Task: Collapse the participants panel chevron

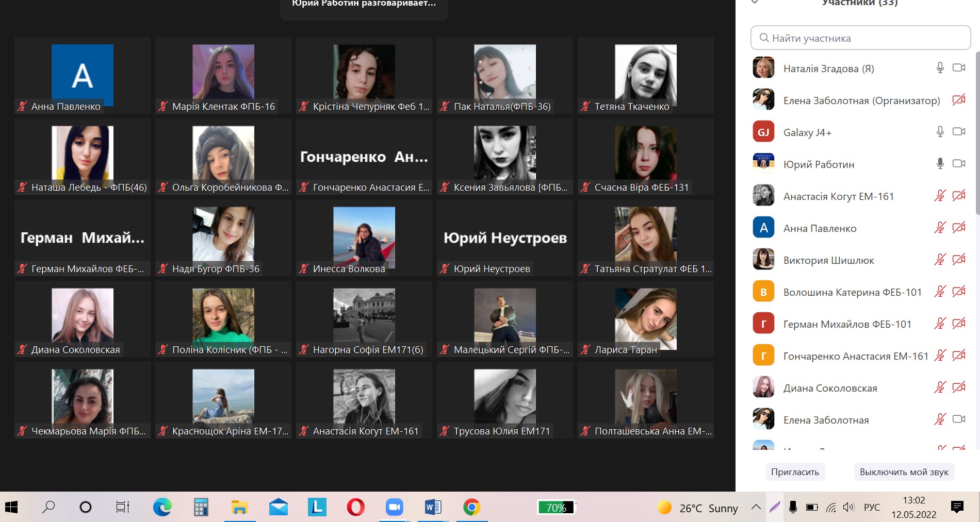Action: pyautogui.click(x=755, y=3)
